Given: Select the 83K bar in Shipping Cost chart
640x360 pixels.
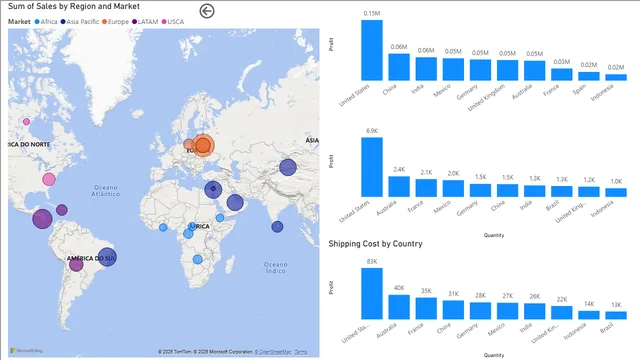Looking at the screenshot, I should tap(372, 293).
